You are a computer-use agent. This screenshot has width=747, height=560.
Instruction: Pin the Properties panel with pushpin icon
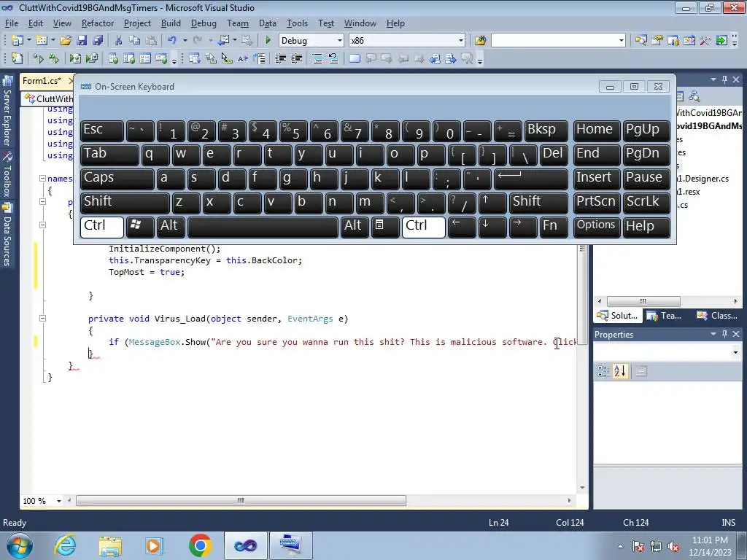click(724, 334)
